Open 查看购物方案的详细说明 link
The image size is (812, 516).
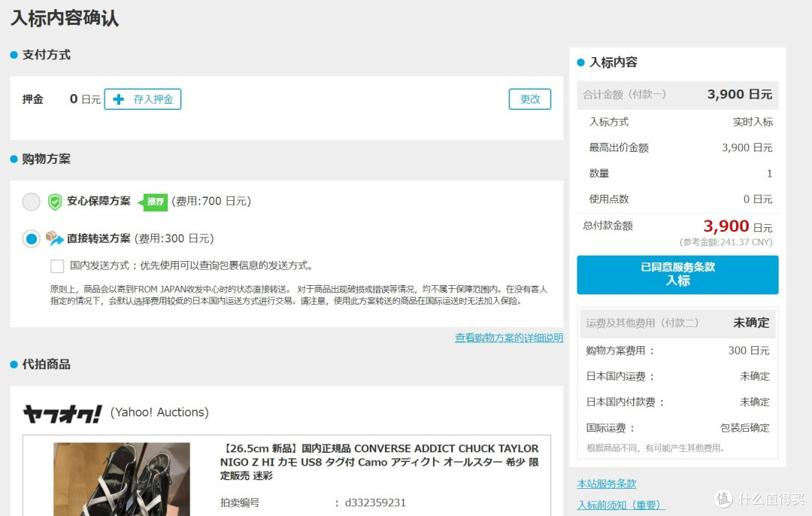[x=508, y=338]
